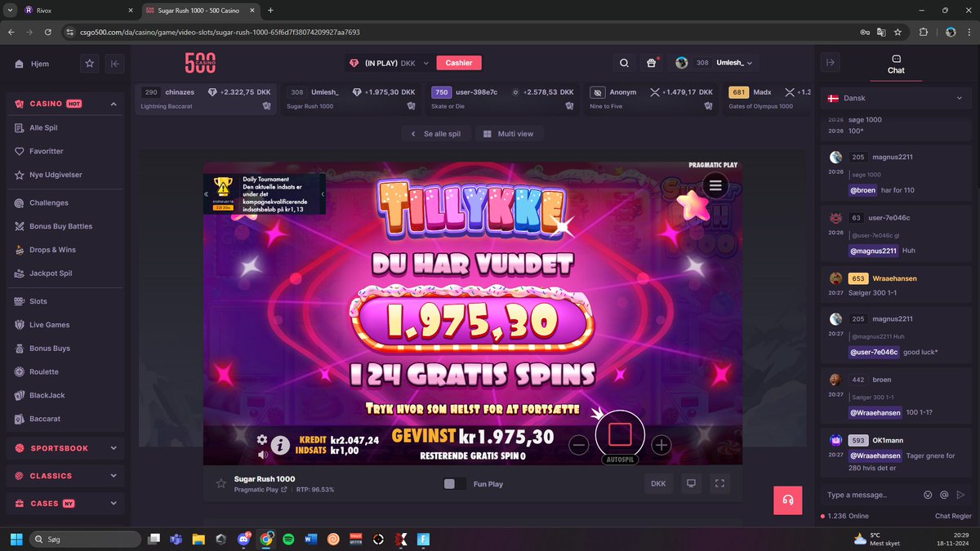980x551 pixels.
Task: Click the favorites star icon beside Hjem
Action: click(90, 63)
